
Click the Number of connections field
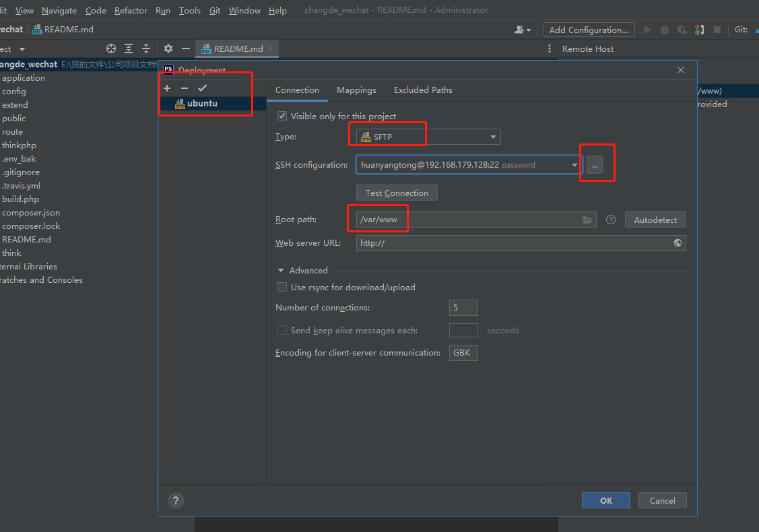click(x=463, y=308)
